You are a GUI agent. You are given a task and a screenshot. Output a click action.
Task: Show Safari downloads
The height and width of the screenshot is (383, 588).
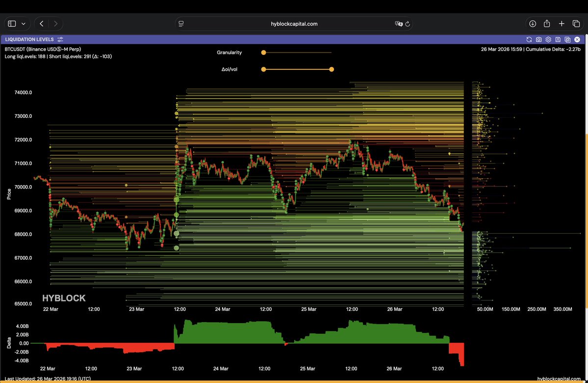coord(533,24)
